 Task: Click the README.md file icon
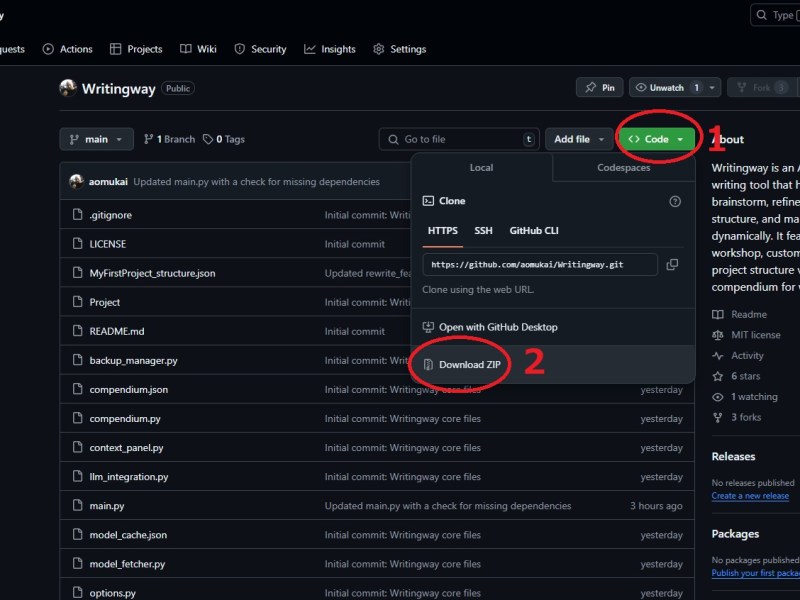coord(76,331)
